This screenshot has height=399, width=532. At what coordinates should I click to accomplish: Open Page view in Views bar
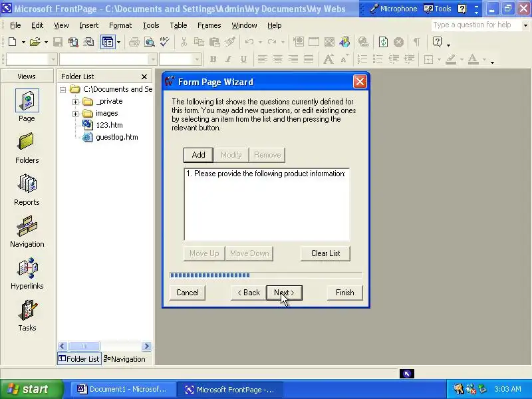[27, 106]
